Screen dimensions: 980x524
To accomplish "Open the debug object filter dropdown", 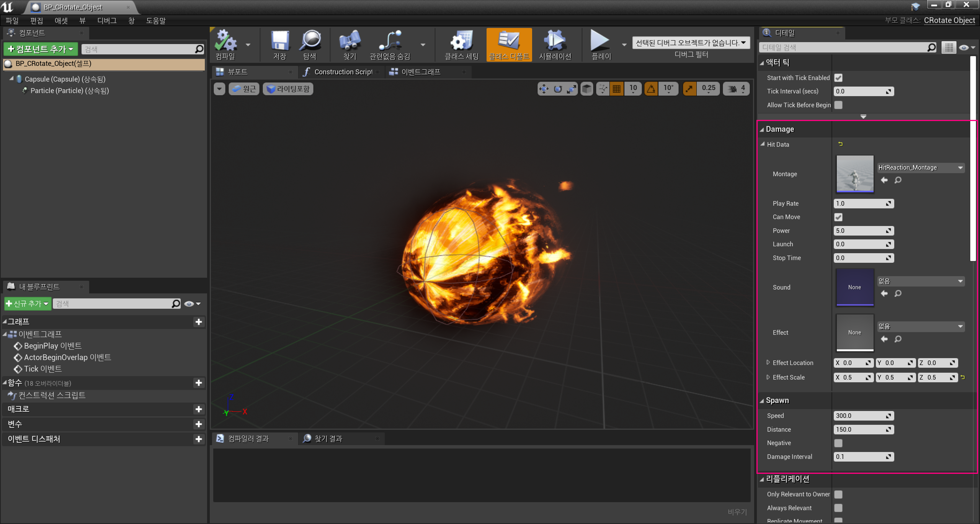I will pyautogui.click(x=691, y=43).
